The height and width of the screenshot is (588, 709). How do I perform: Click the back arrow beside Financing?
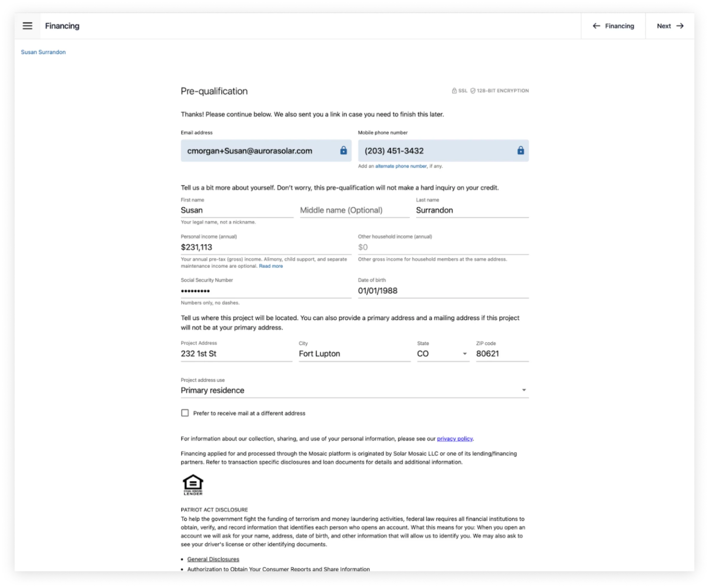pos(596,26)
